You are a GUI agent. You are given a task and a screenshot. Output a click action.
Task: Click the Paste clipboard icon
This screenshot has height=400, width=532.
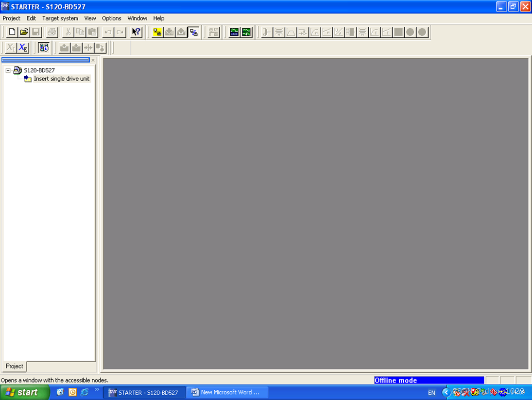[92, 32]
